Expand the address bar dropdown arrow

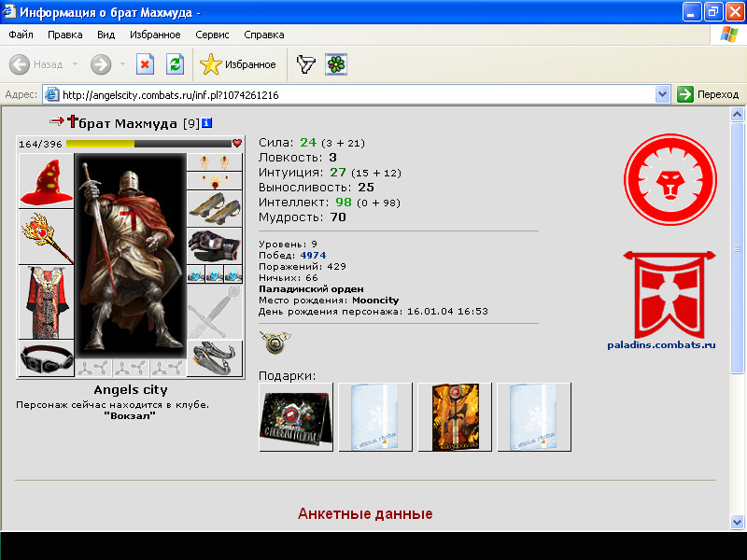coord(662,94)
